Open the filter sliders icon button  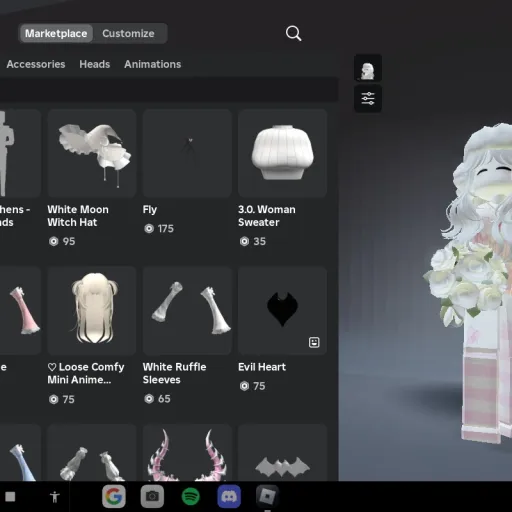click(x=368, y=99)
